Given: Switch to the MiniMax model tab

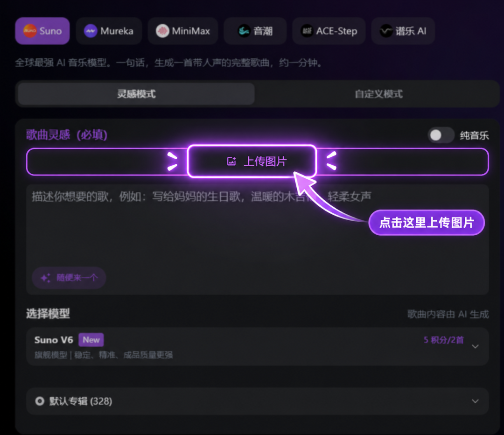Looking at the screenshot, I should (x=183, y=31).
